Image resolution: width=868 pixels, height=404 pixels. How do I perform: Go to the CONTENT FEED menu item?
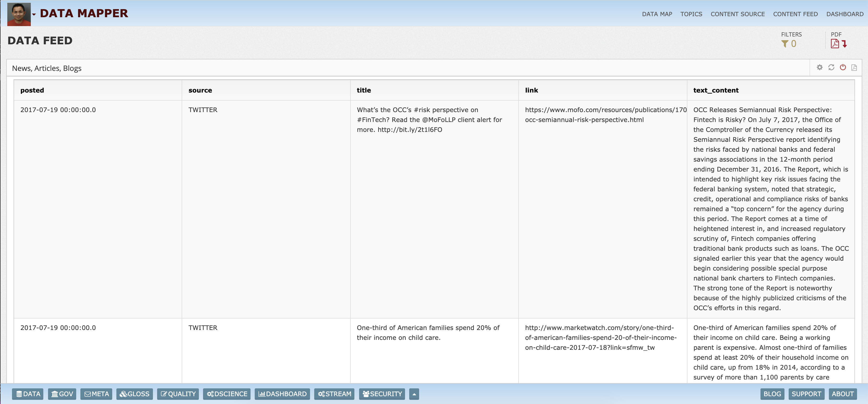pos(795,14)
